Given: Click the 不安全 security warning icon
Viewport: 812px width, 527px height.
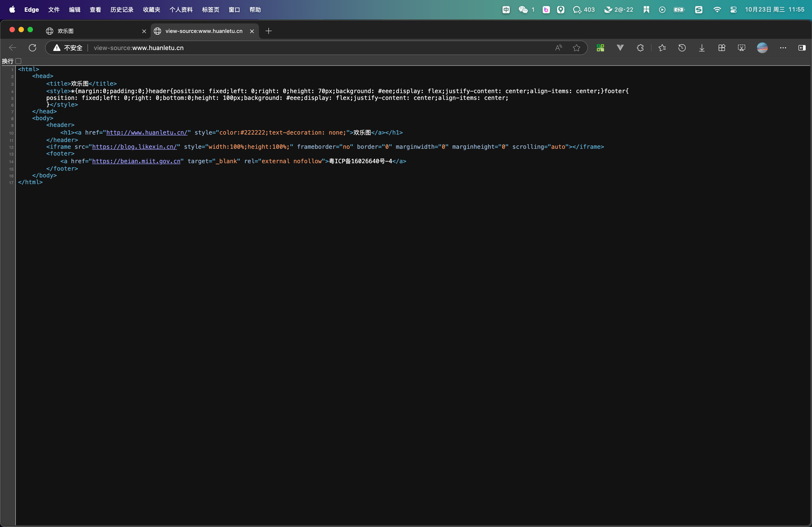Looking at the screenshot, I should click(x=57, y=48).
